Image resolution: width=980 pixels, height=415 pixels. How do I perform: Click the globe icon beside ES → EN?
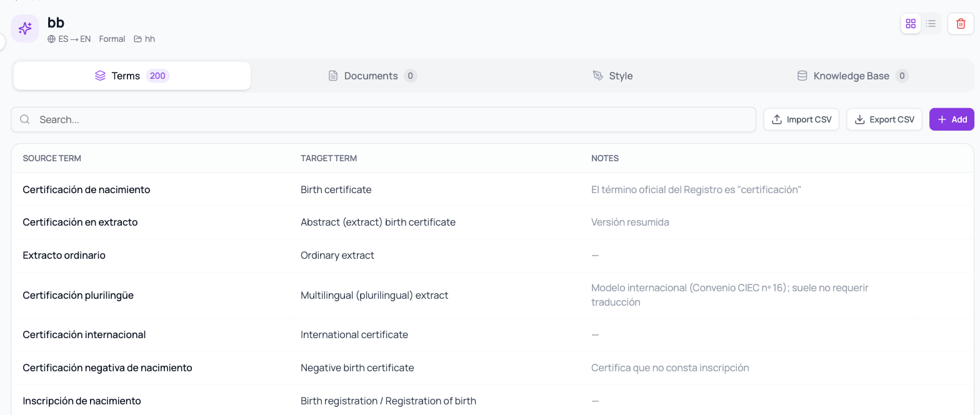(52, 39)
